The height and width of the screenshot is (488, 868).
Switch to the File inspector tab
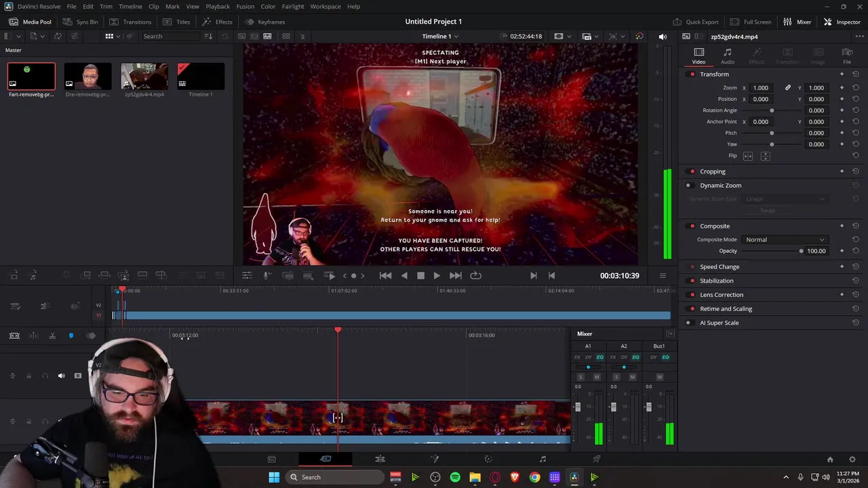tap(847, 56)
